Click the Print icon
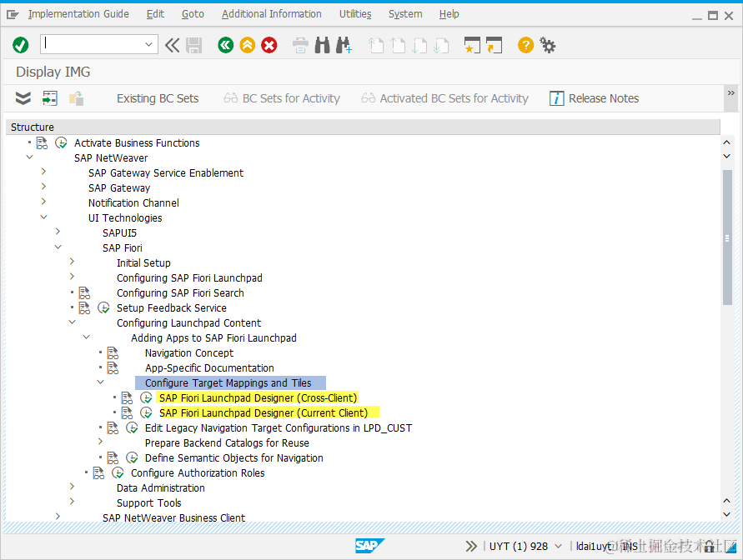The height and width of the screenshot is (560, 743). pyautogui.click(x=300, y=46)
